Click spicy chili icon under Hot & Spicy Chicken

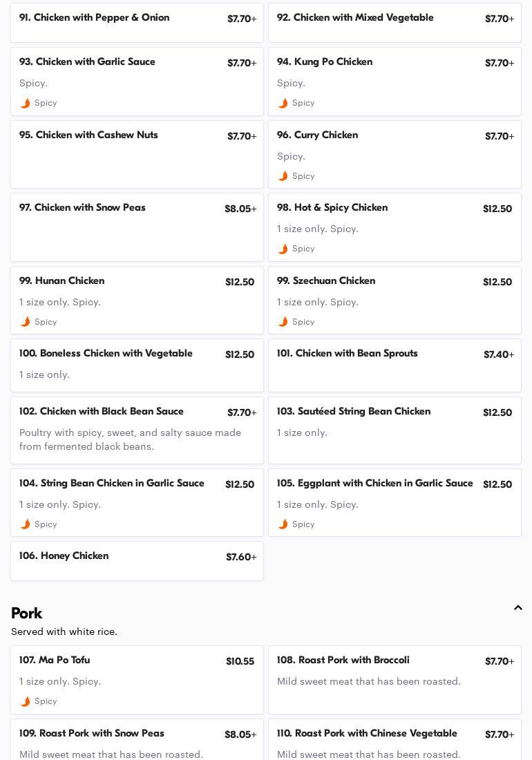point(283,249)
